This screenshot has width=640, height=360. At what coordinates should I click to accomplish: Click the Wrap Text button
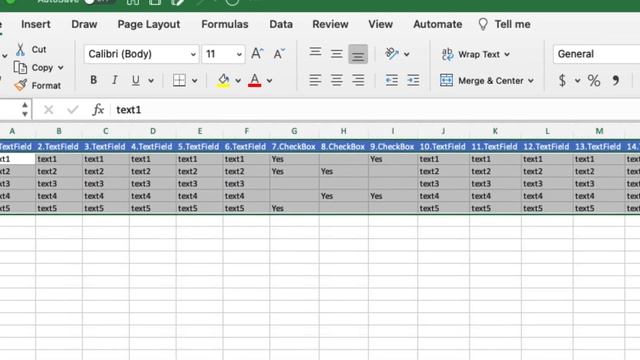point(471,54)
